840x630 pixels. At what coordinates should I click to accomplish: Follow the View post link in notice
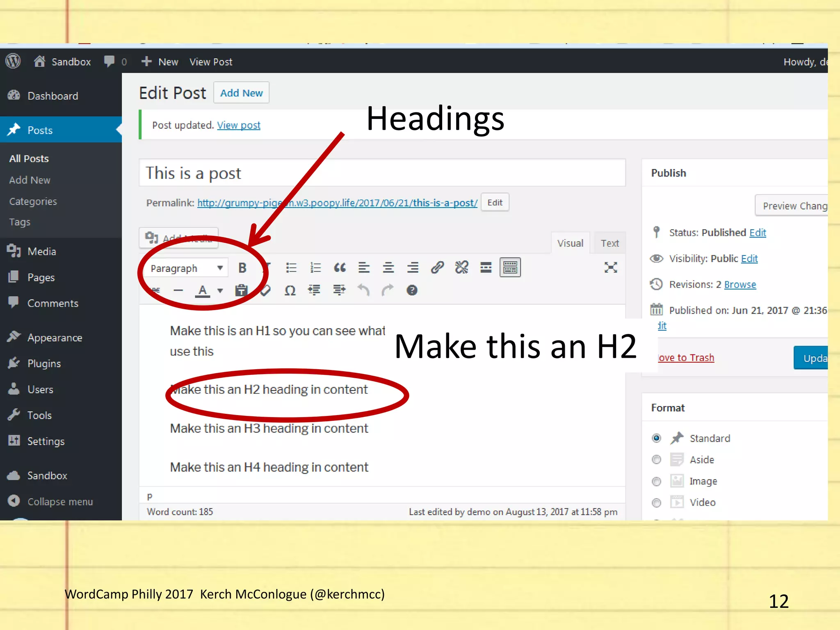click(238, 125)
